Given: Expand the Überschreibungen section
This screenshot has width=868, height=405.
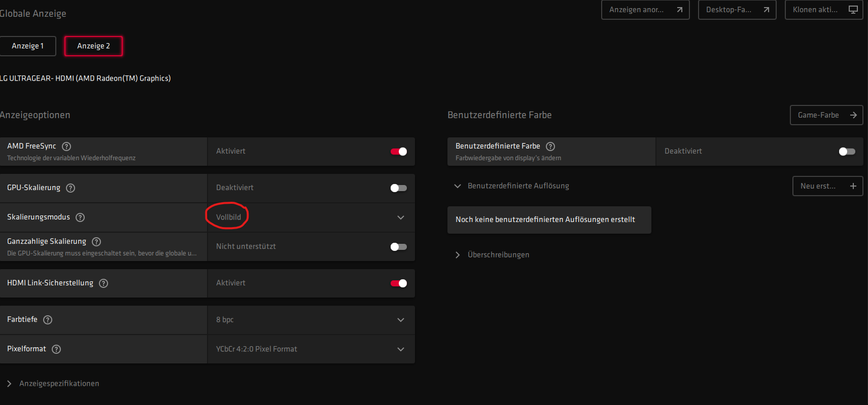Looking at the screenshot, I should point(492,255).
